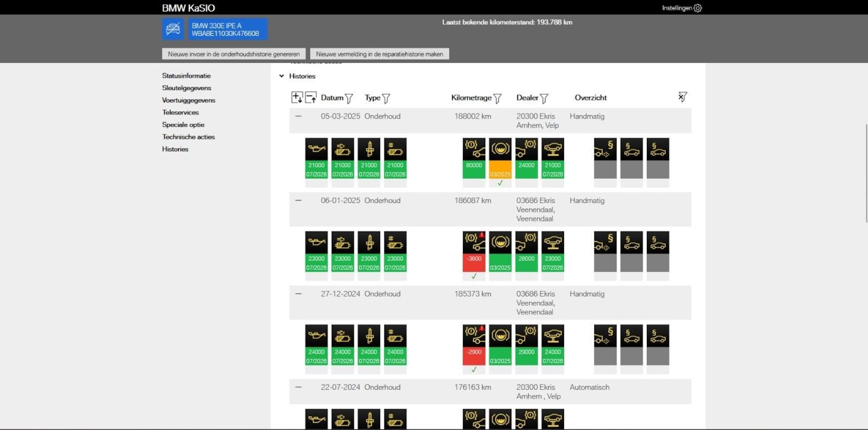Image resolution: width=868 pixels, height=430 pixels.
Task: Click the page vertical scrollbar
Action: pyautogui.click(x=866, y=173)
